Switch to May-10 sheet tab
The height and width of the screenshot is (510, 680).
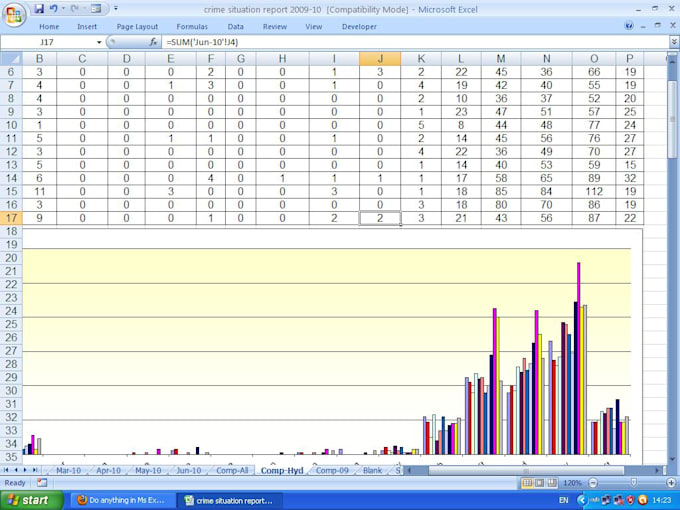coord(148,471)
